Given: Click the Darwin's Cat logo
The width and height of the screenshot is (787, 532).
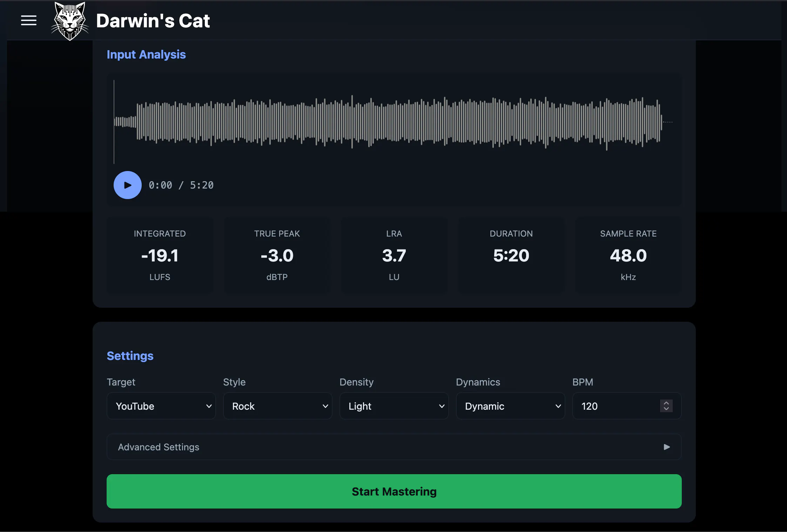Looking at the screenshot, I should [x=70, y=21].
